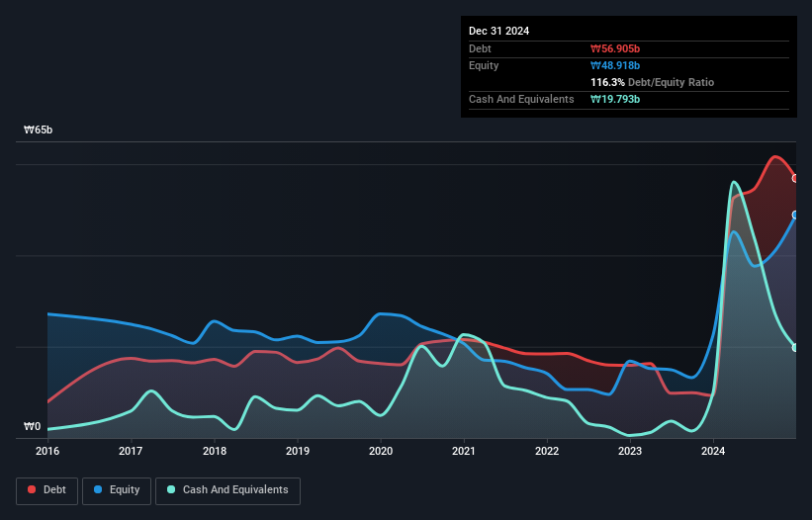The image size is (812, 520).
Task: Toggle the Equity series legend button
Action: pyautogui.click(x=117, y=490)
